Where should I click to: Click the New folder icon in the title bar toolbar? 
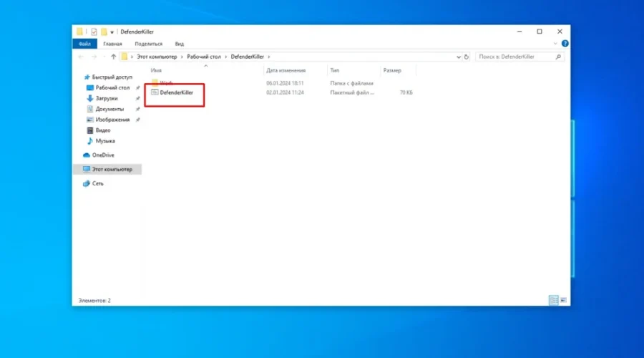pyautogui.click(x=104, y=32)
